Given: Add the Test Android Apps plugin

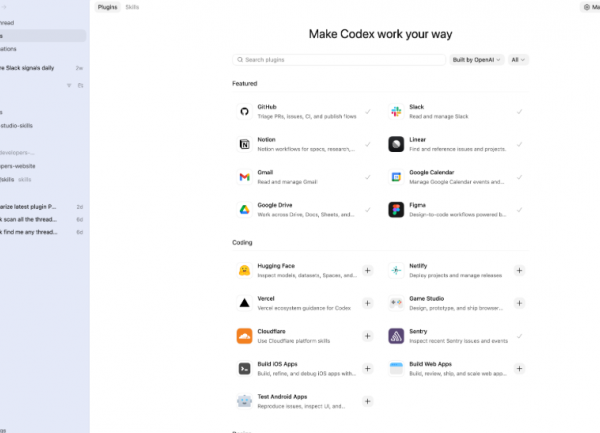Looking at the screenshot, I should tap(367, 401).
